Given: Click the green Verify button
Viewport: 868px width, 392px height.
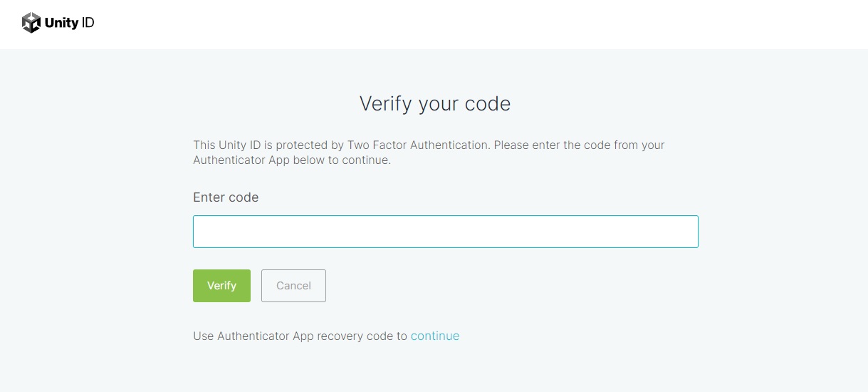Looking at the screenshot, I should click(x=221, y=286).
